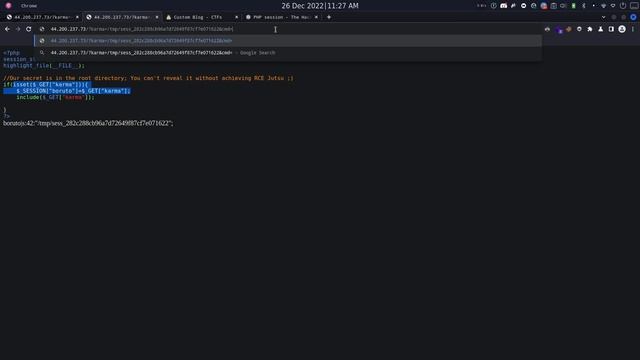The width and height of the screenshot is (640, 360).
Task: Click the Bluetooth icon in system tray
Action: pos(584,6)
